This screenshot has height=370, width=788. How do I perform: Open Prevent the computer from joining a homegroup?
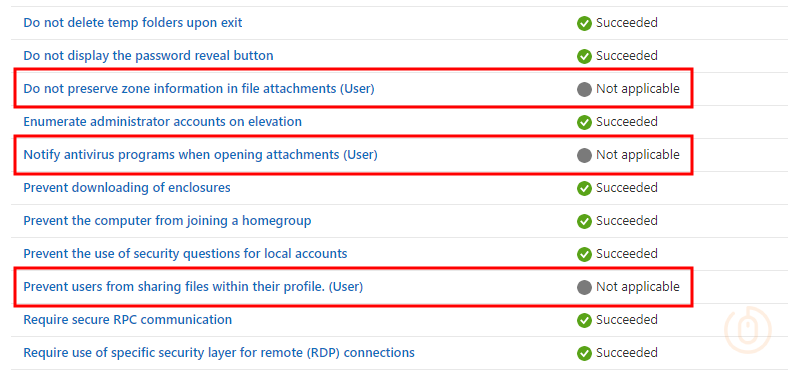pos(167,221)
